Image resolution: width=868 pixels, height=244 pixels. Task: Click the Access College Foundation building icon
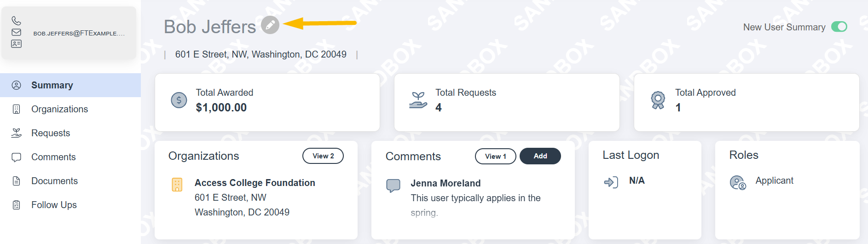(177, 185)
